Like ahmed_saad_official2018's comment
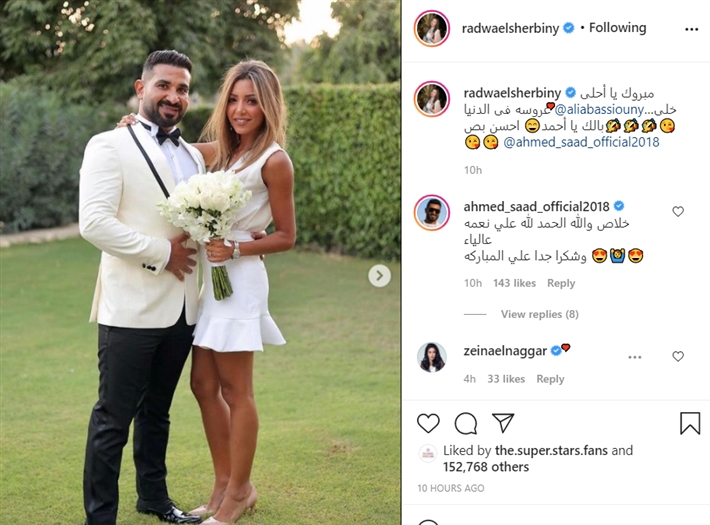The width and height of the screenshot is (710, 525). [678, 211]
